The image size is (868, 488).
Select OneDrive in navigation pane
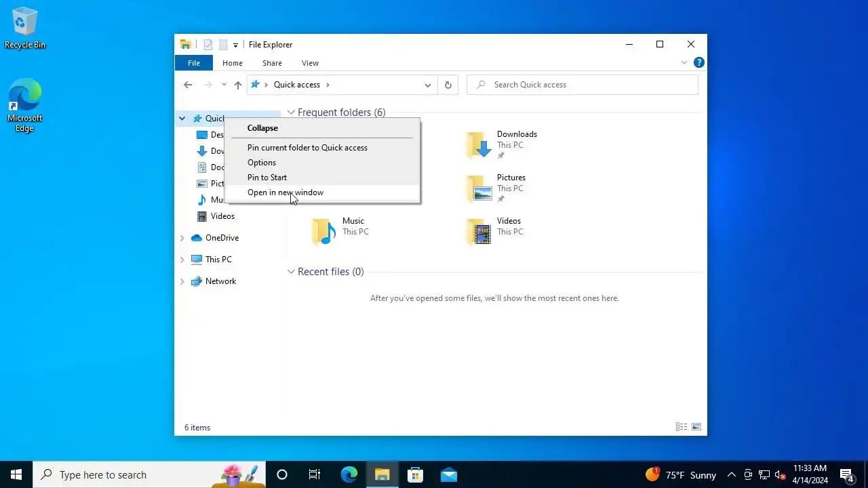(x=222, y=238)
